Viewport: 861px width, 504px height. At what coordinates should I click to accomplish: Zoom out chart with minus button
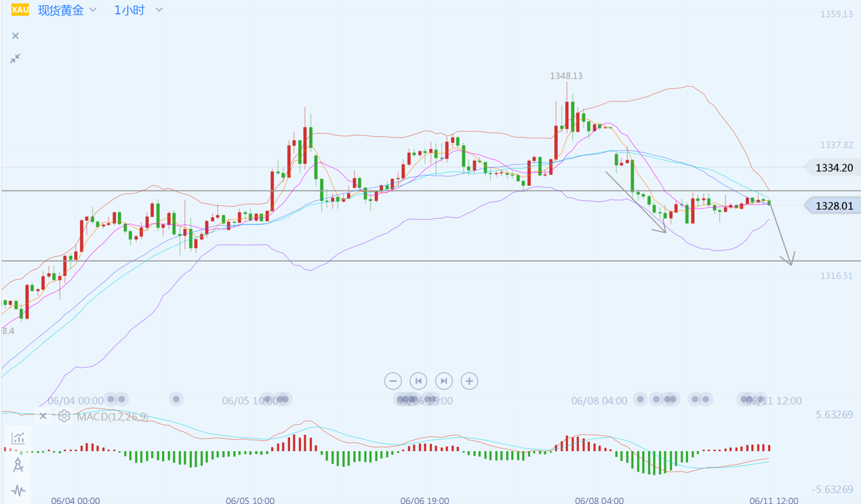click(393, 381)
